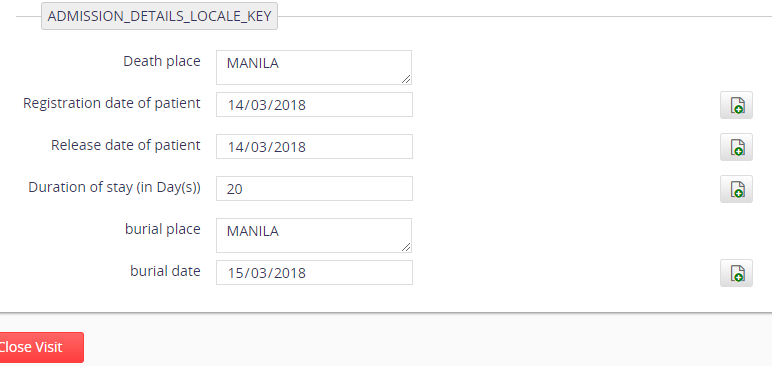Image resolution: width=772 pixels, height=366 pixels.
Task: Click the resize handle of Death place box
Action: pyautogui.click(x=406, y=79)
